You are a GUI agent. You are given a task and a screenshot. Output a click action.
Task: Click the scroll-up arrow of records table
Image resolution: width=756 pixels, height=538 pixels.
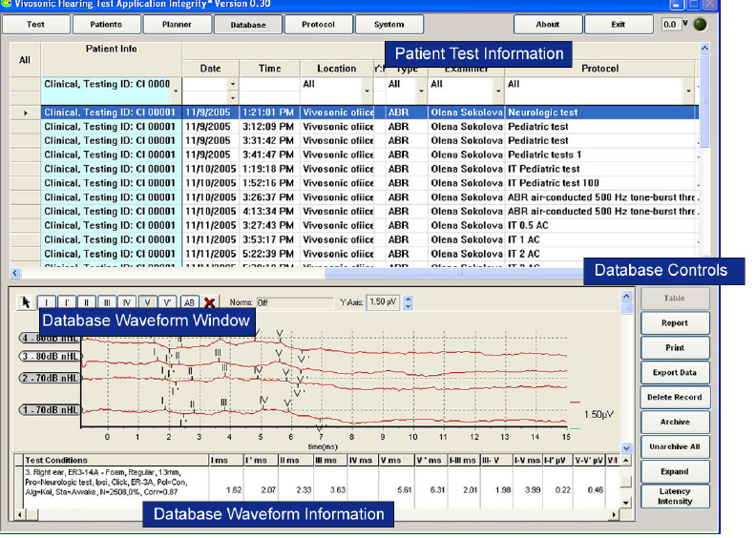tap(704, 48)
